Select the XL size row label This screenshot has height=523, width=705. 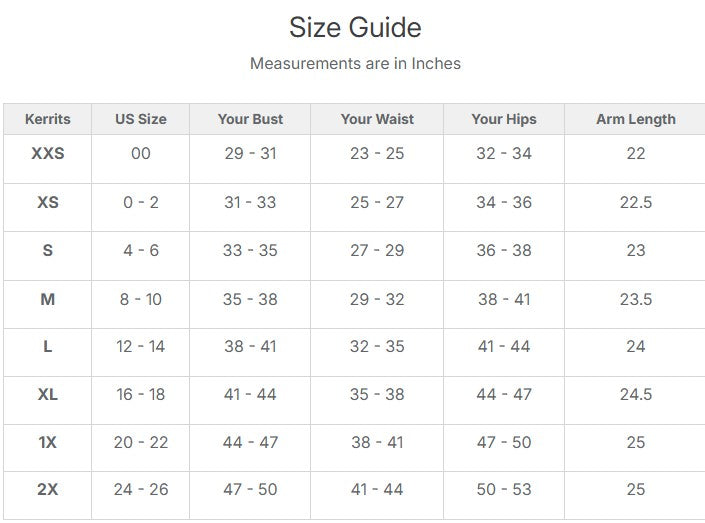[48, 394]
